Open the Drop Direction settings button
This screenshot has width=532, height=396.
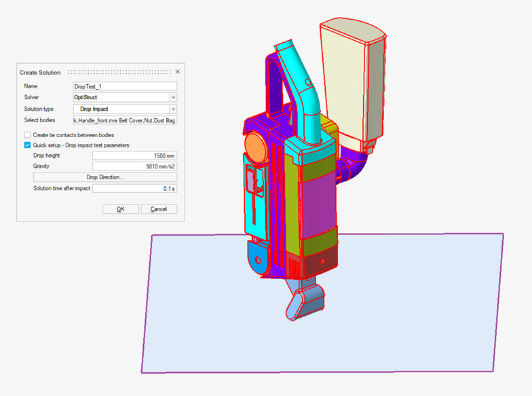[105, 177]
